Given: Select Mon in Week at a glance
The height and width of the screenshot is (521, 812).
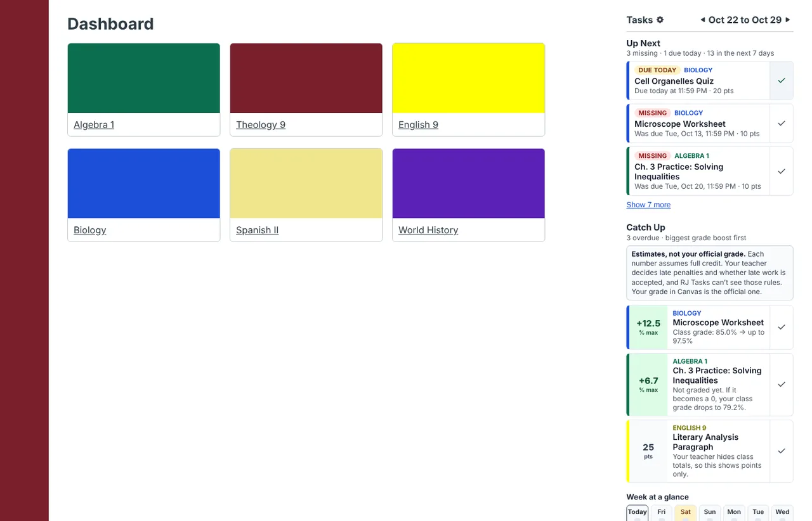Looking at the screenshot, I should 734,513.
